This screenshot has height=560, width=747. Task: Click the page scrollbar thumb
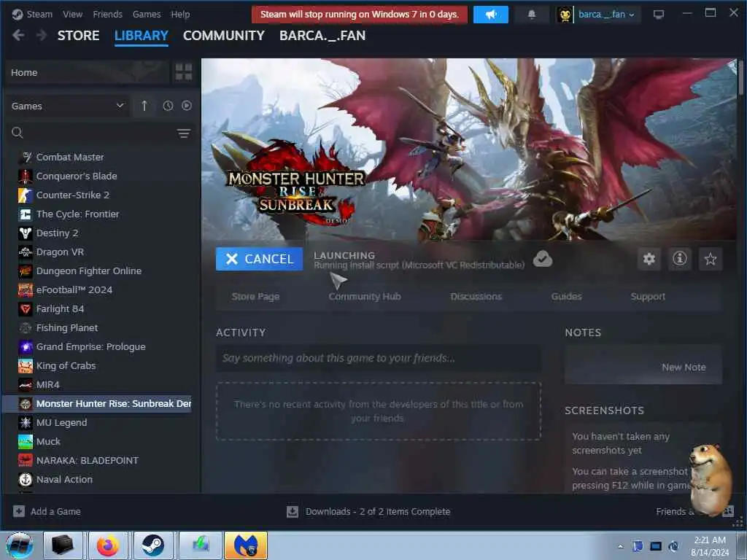point(740,77)
